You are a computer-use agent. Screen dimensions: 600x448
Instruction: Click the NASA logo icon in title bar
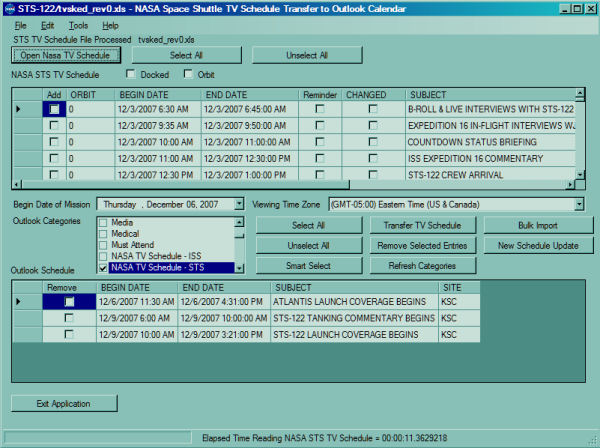click(x=10, y=8)
